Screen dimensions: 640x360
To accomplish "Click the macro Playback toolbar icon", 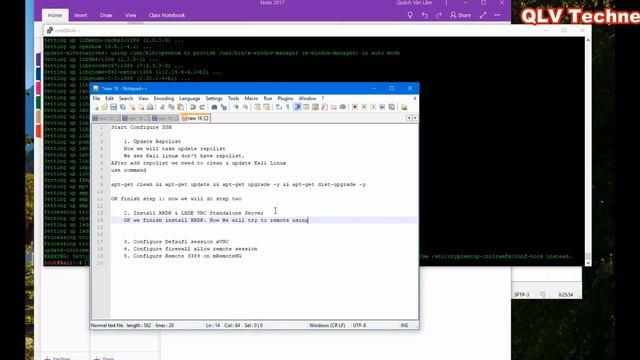I will coord(373,107).
